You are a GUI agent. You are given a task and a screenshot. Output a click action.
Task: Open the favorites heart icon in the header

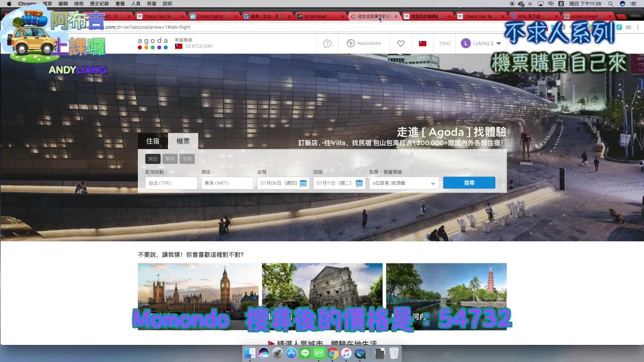[x=400, y=44]
